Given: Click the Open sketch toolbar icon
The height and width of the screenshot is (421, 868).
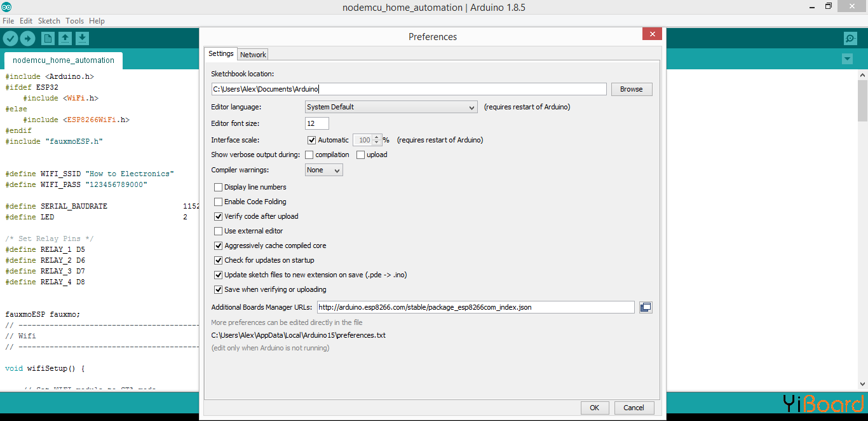Looking at the screenshot, I should (x=65, y=39).
